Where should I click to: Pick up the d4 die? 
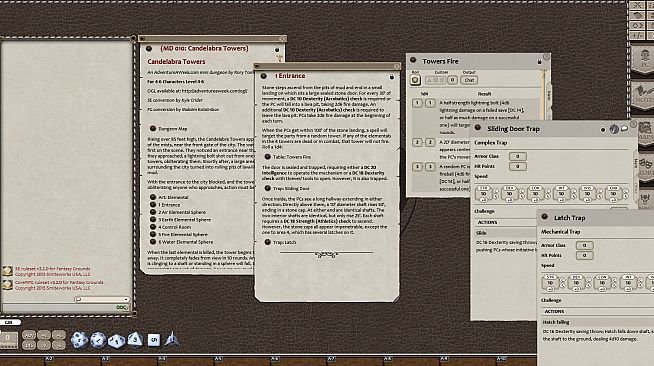point(172,339)
